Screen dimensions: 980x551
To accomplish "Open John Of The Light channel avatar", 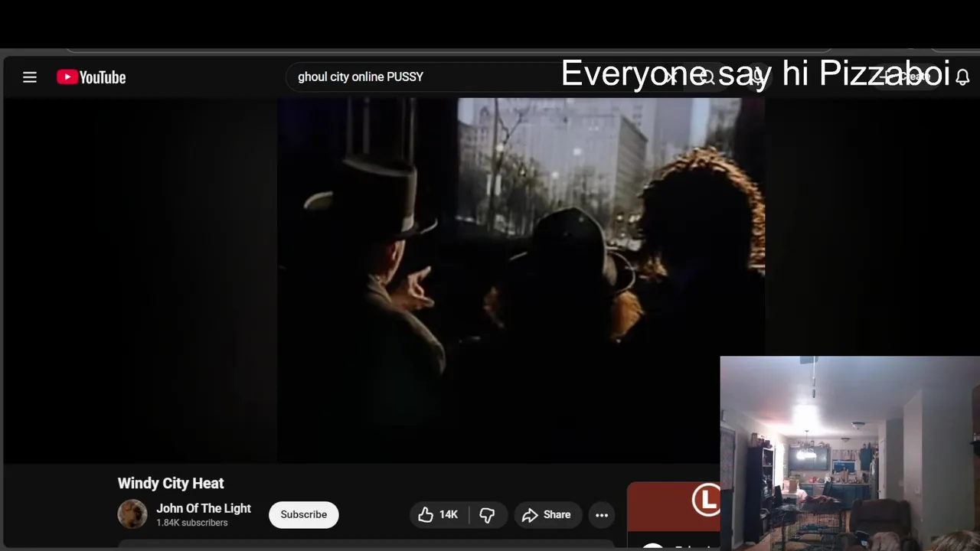I will pyautogui.click(x=132, y=514).
